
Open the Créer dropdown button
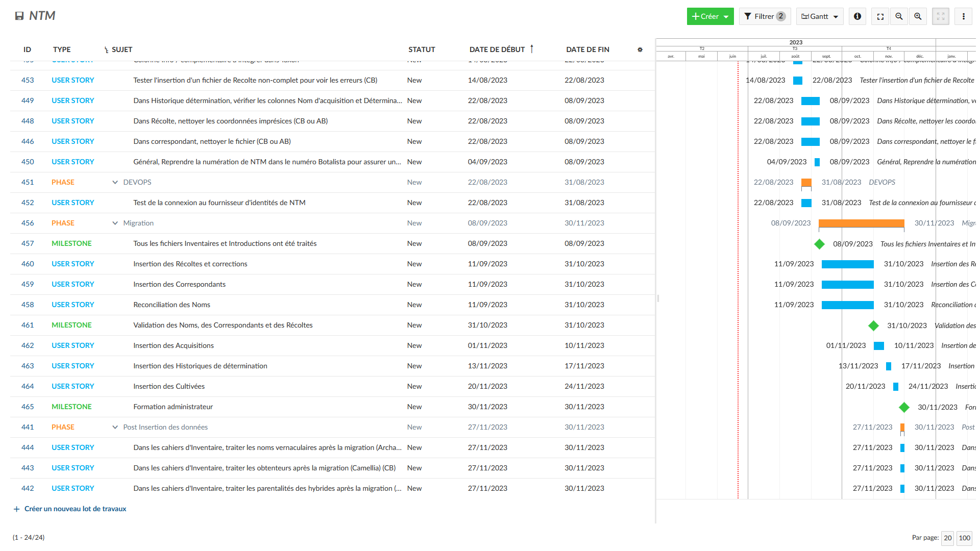pos(710,16)
